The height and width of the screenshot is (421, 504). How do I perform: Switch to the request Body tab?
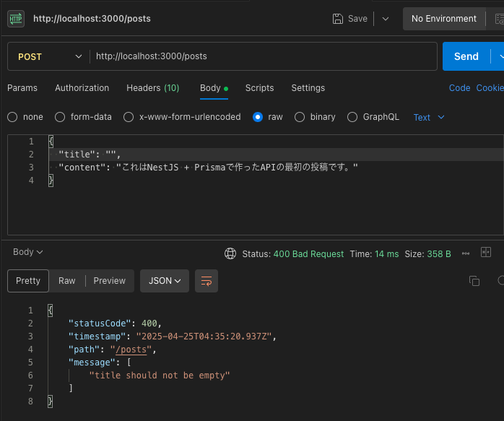coord(214,88)
